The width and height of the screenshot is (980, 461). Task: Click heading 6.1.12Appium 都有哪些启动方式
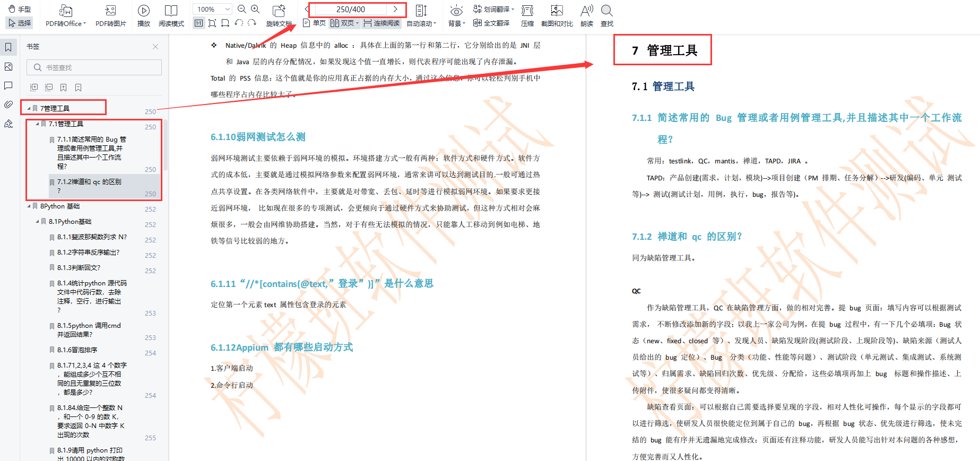tap(282, 347)
